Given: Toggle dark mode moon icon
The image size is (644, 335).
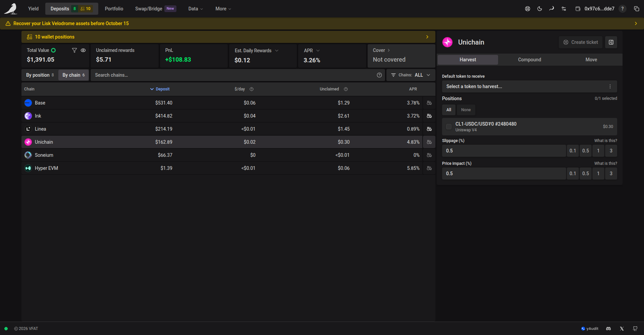Looking at the screenshot, I should tap(540, 9).
